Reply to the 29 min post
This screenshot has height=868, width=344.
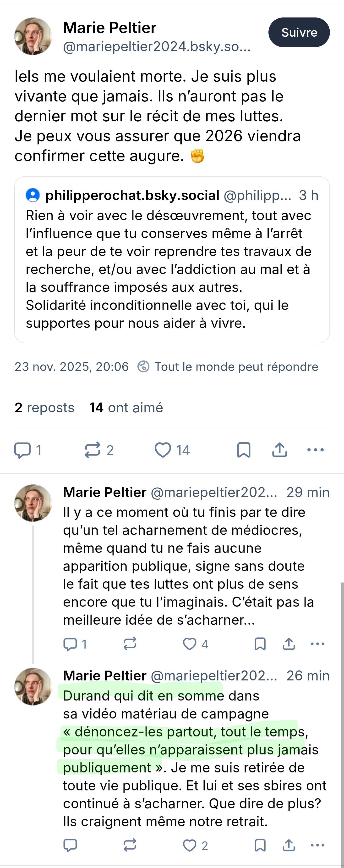70,644
